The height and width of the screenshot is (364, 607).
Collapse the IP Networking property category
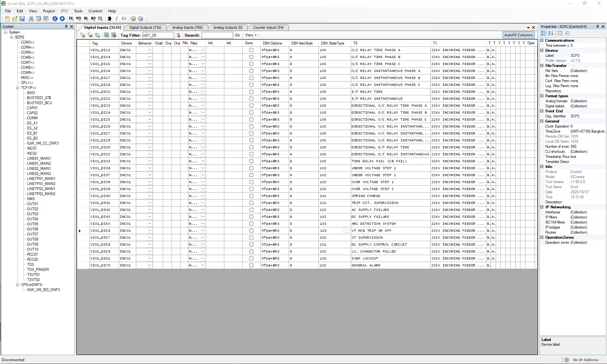pyautogui.click(x=542, y=207)
